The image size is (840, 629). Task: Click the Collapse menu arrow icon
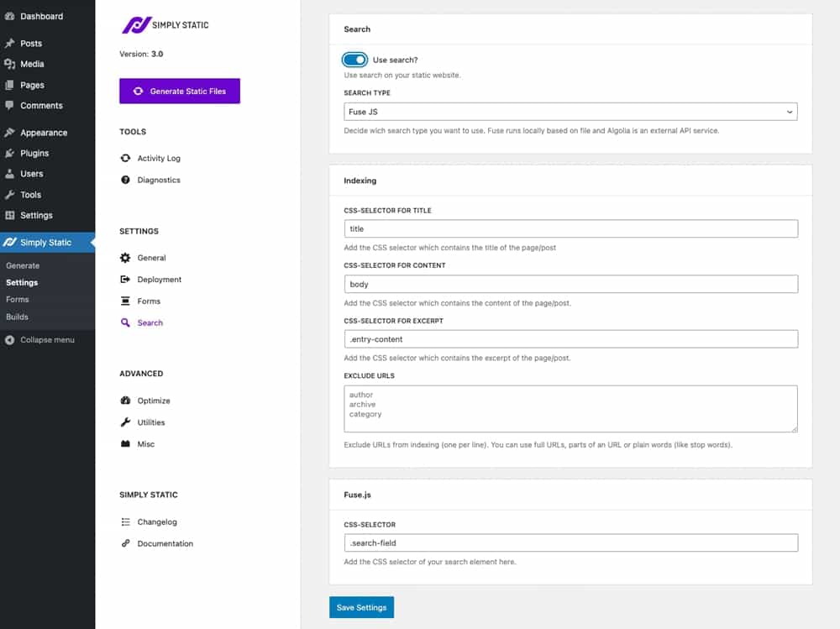click(x=9, y=339)
